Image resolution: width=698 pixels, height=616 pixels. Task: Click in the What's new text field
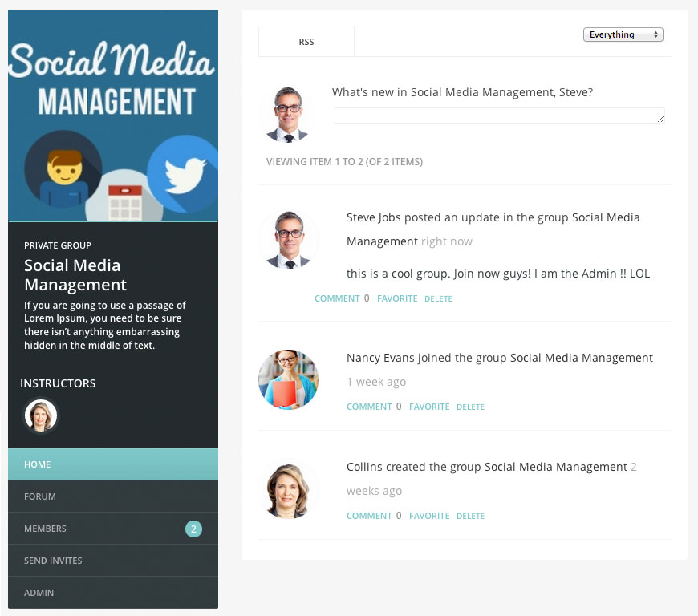(x=499, y=115)
